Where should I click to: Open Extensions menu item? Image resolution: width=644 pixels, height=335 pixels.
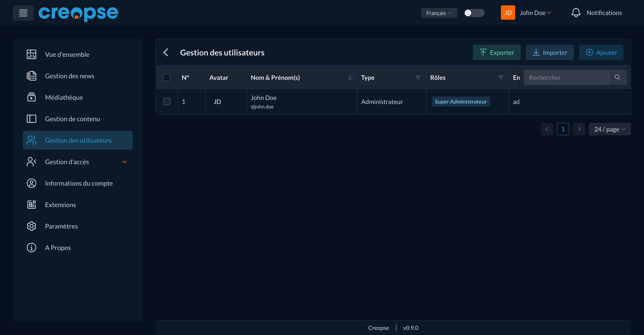click(x=78, y=205)
